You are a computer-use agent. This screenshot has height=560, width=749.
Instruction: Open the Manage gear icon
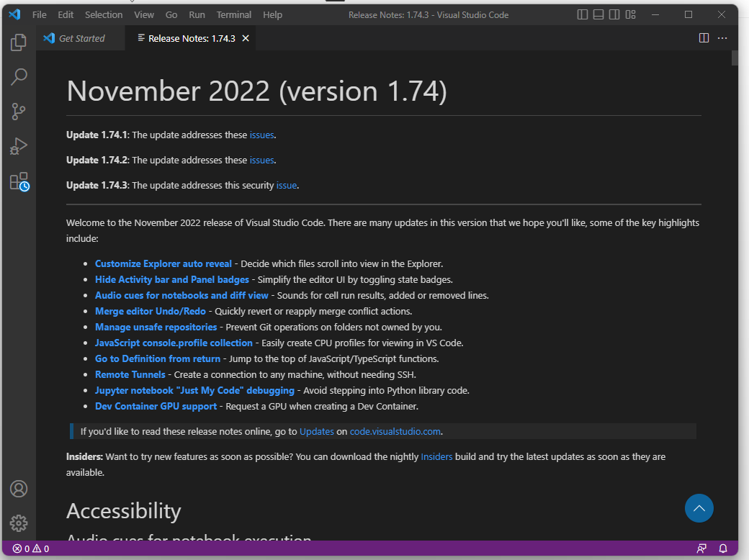click(19, 523)
